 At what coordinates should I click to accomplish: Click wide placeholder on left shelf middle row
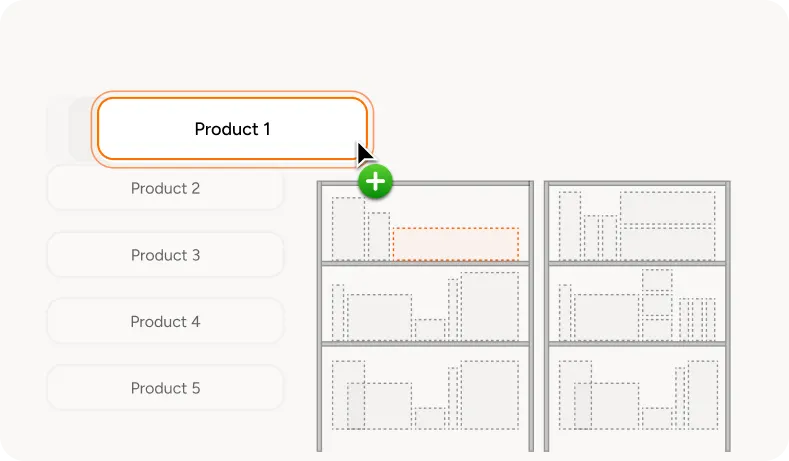[379, 317]
